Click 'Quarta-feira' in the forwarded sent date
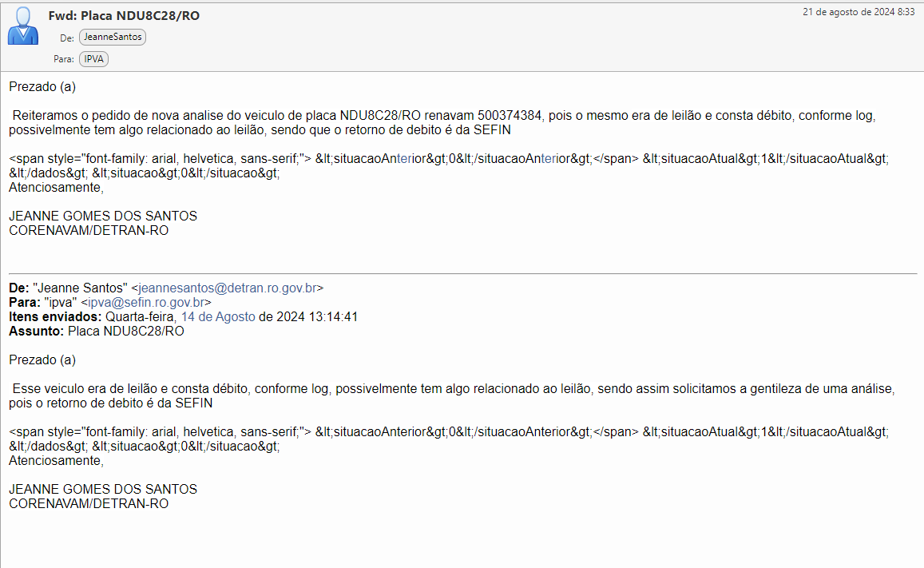Viewport: 924px width, 568px height. 141,317
